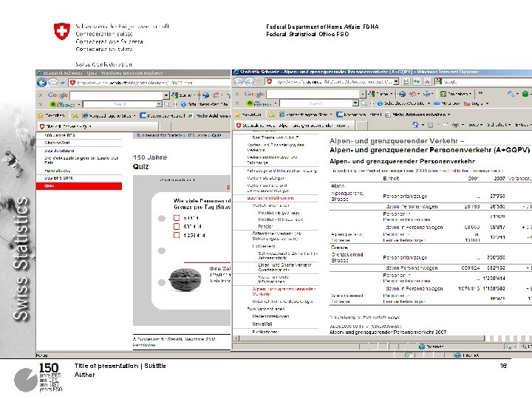Click Favoriten star in A+GQPV window

click(x=237, y=115)
